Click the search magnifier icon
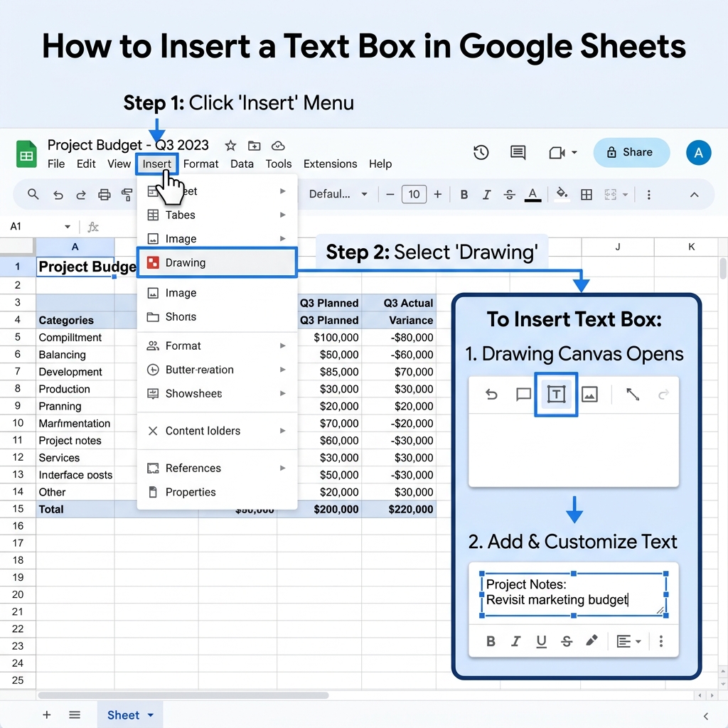 click(x=33, y=194)
